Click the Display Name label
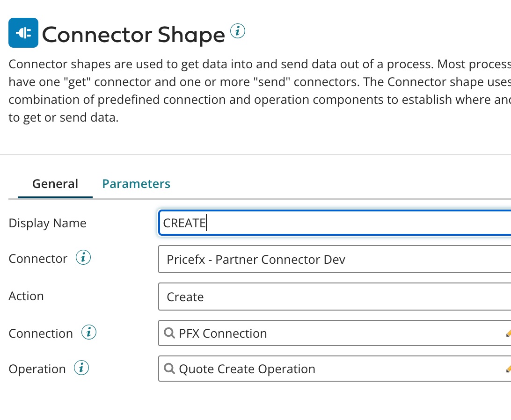The width and height of the screenshot is (511, 420). click(x=47, y=223)
